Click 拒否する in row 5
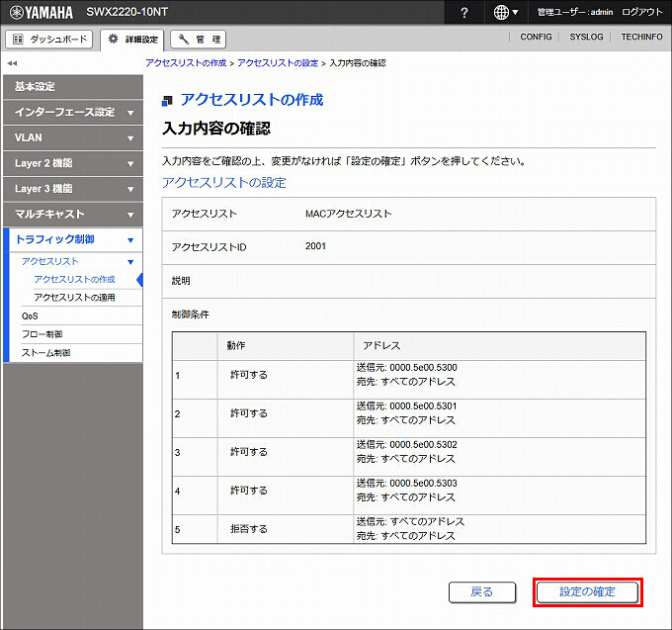The width and height of the screenshot is (672, 630). (249, 529)
